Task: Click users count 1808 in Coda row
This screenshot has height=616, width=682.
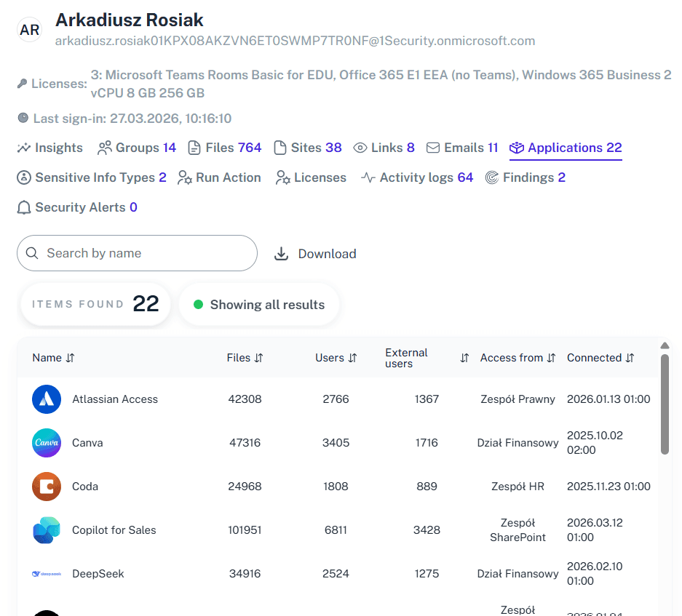Action: [336, 487]
